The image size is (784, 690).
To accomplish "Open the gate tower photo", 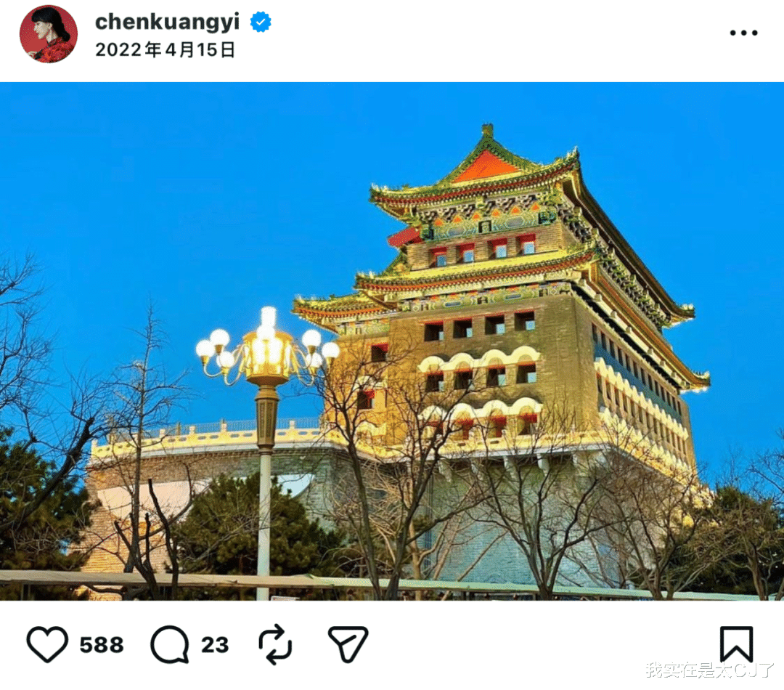I will click(x=392, y=341).
